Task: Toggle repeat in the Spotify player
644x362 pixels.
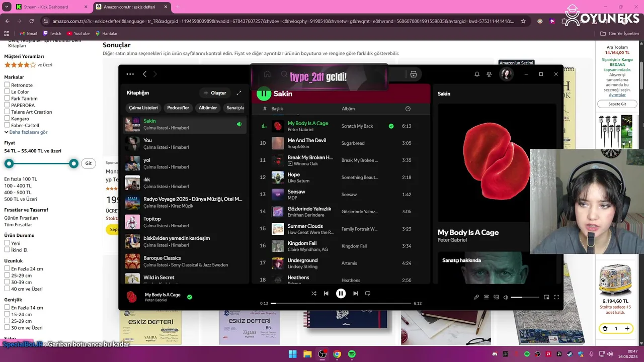Action: point(368,294)
